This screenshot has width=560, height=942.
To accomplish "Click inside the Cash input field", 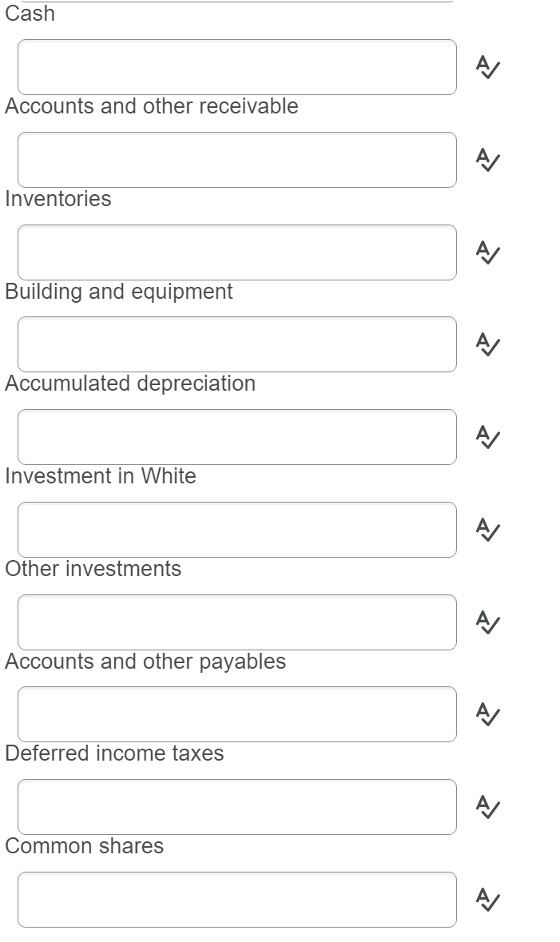I will tap(236, 68).
